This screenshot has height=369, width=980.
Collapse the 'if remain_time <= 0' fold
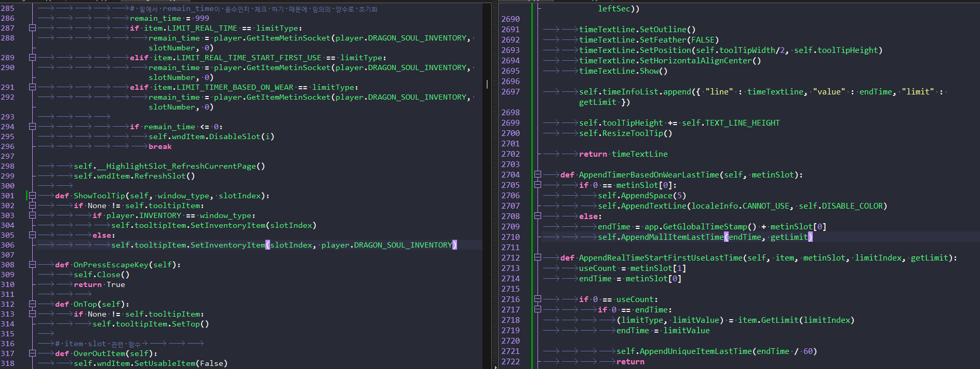[32, 127]
